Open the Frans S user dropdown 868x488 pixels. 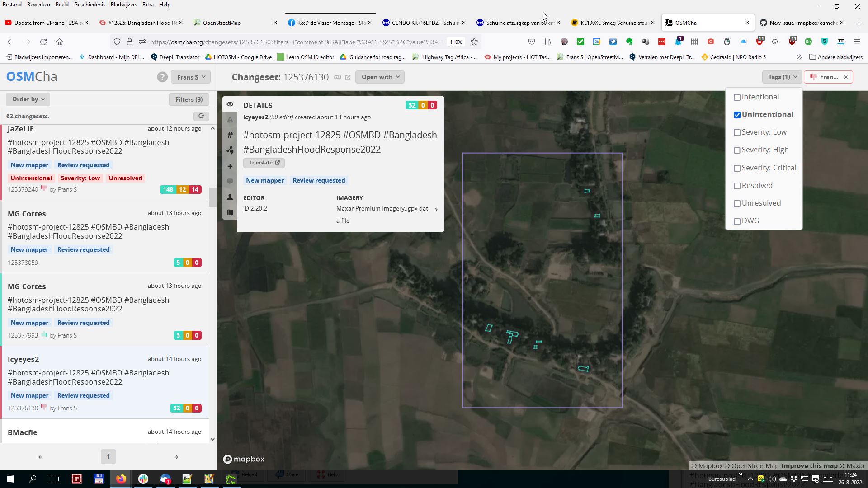191,77
